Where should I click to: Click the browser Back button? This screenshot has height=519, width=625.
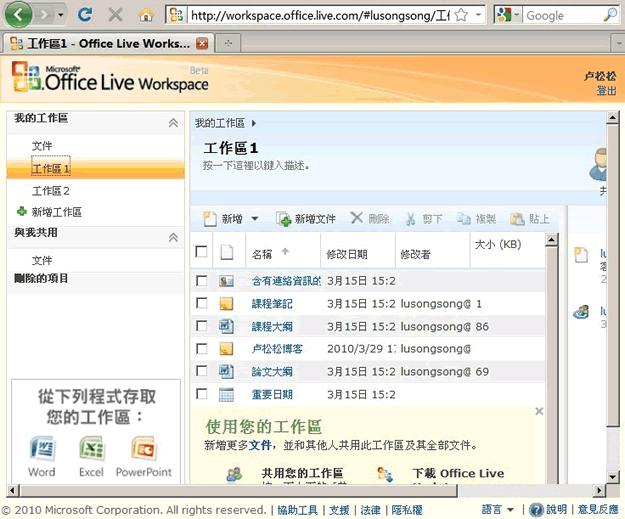coord(18,15)
